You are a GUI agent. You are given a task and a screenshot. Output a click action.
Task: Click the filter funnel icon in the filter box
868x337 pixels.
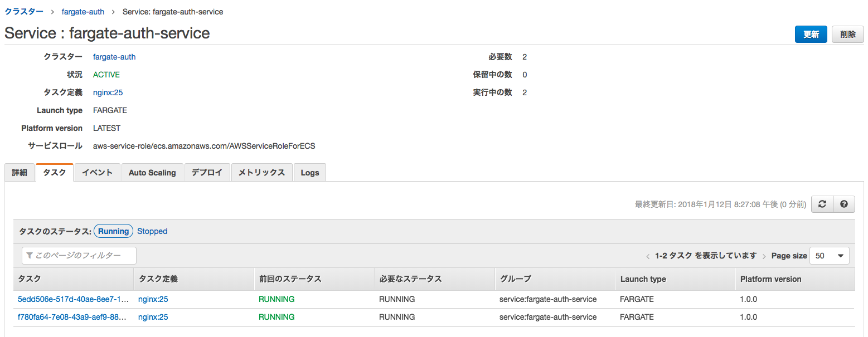click(30, 255)
